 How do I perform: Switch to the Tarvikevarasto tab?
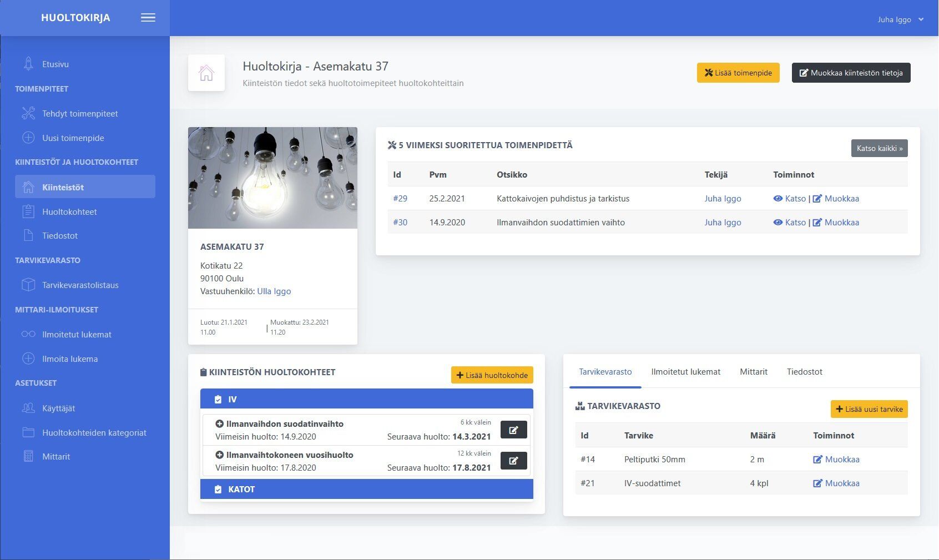[x=605, y=372]
